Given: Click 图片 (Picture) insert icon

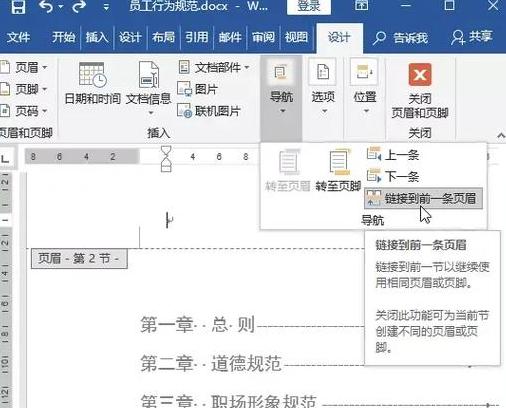Looking at the screenshot, I should pos(198,89).
